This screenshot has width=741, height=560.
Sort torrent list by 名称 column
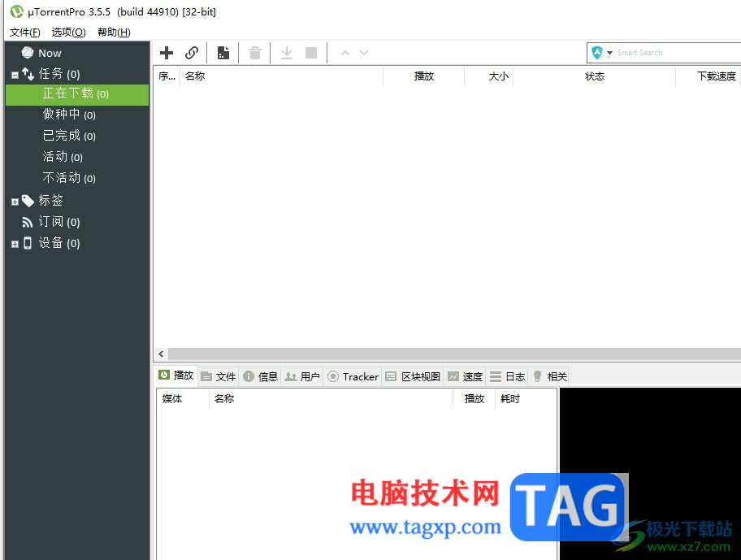pyautogui.click(x=281, y=76)
